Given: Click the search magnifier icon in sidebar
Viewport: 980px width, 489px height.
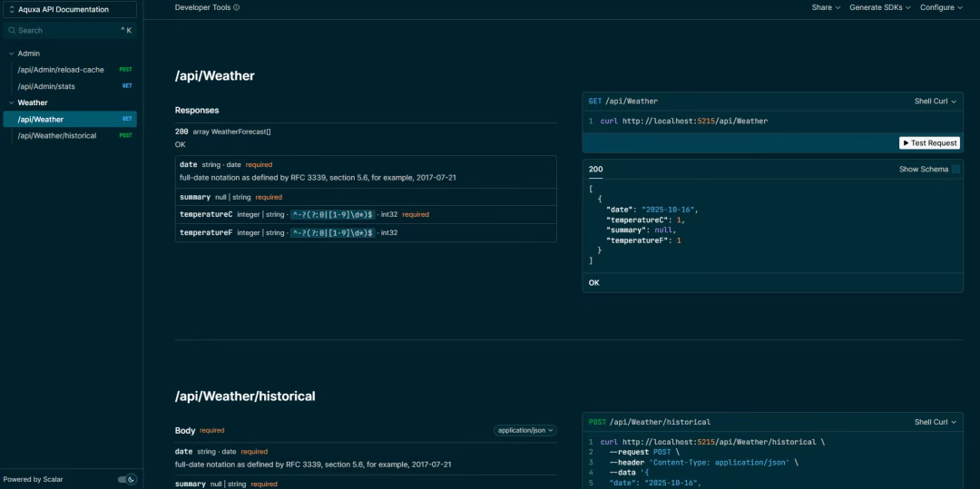Looking at the screenshot, I should pos(12,30).
